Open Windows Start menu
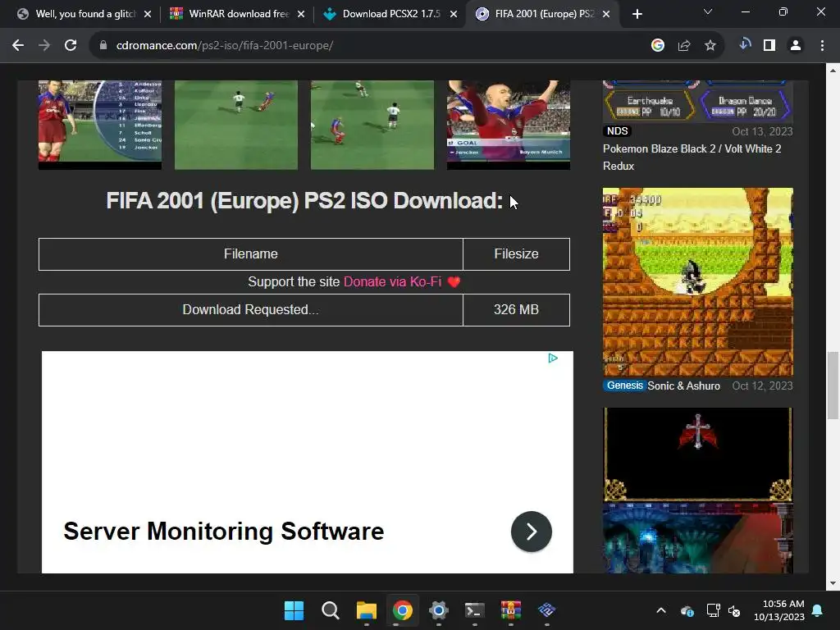The height and width of the screenshot is (630, 840). tap(294, 610)
